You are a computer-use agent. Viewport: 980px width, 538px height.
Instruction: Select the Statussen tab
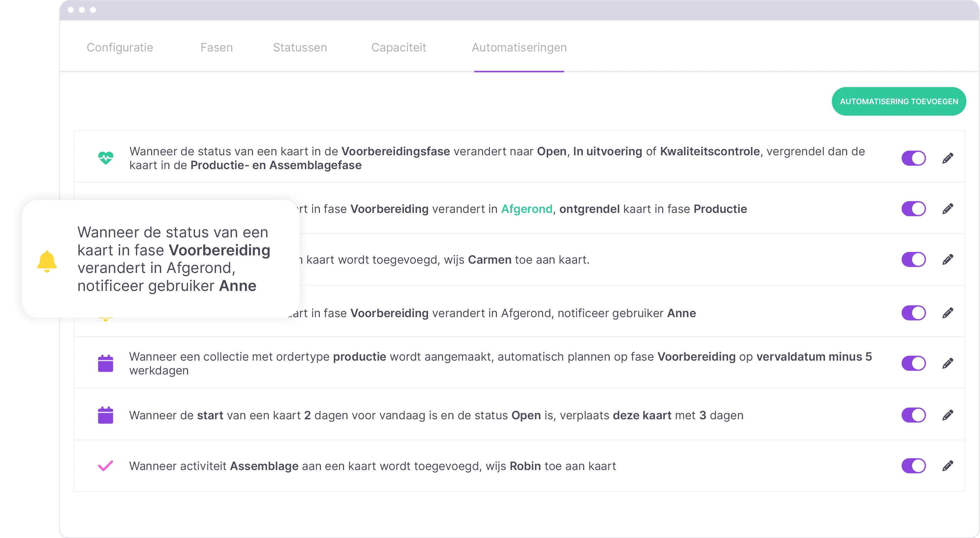pyautogui.click(x=300, y=47)
